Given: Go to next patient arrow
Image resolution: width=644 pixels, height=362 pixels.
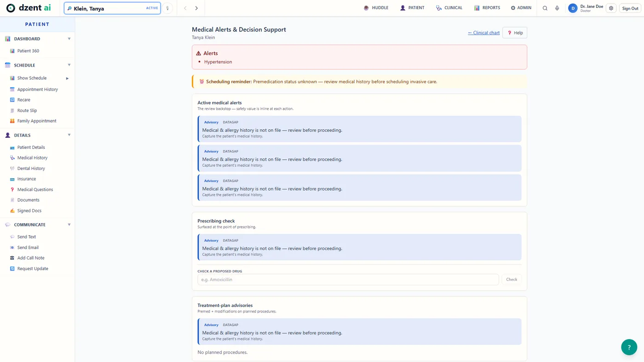Looking at the screenshot, I should tap(196, 8).
